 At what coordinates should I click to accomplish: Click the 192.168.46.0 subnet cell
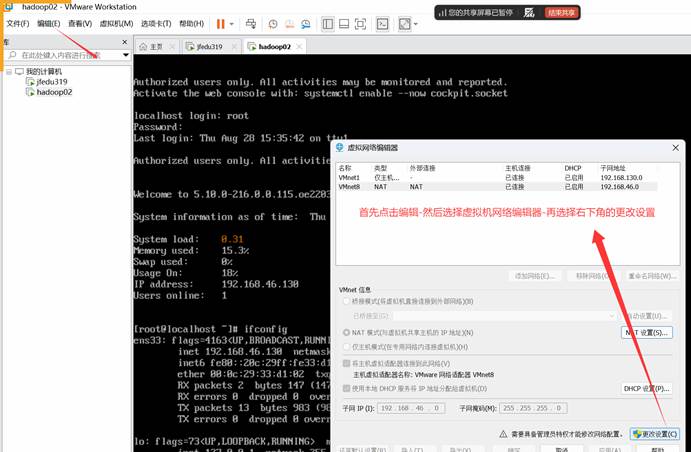tap(619, 187)
